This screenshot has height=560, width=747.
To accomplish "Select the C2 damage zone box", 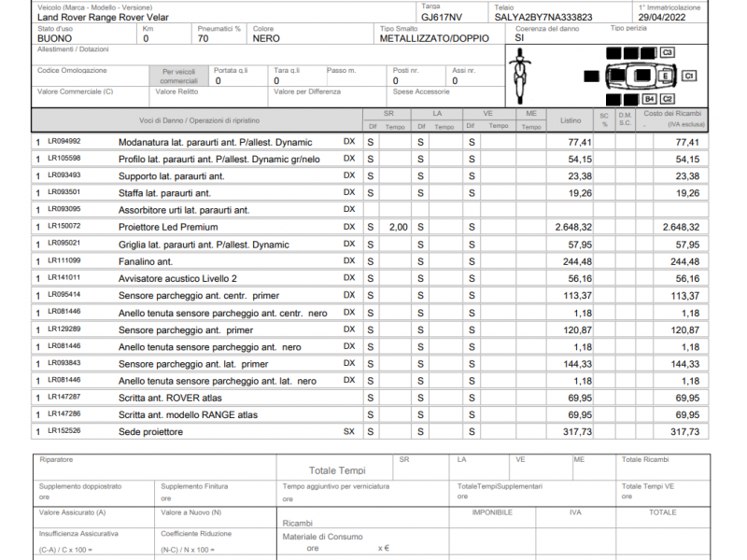I will pos(667,99).
